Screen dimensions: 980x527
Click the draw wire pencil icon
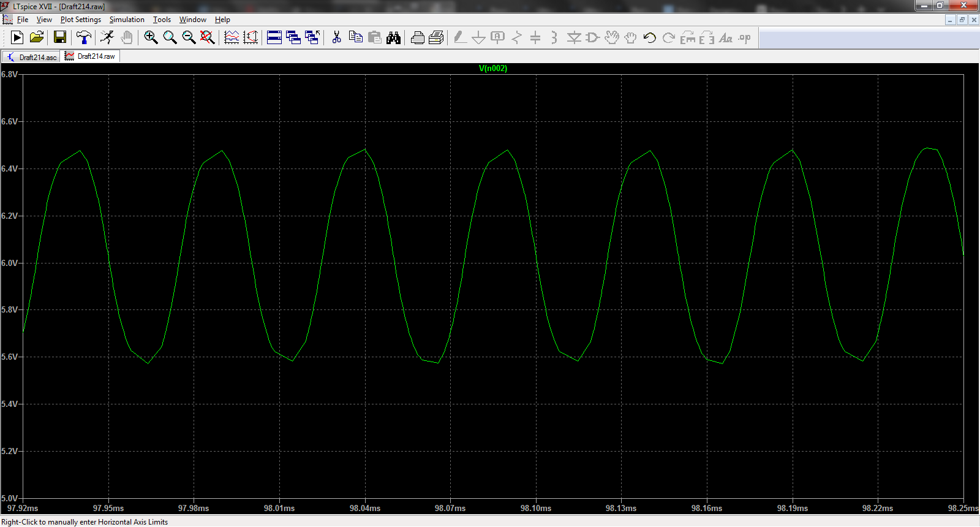[x=460, y=38]
